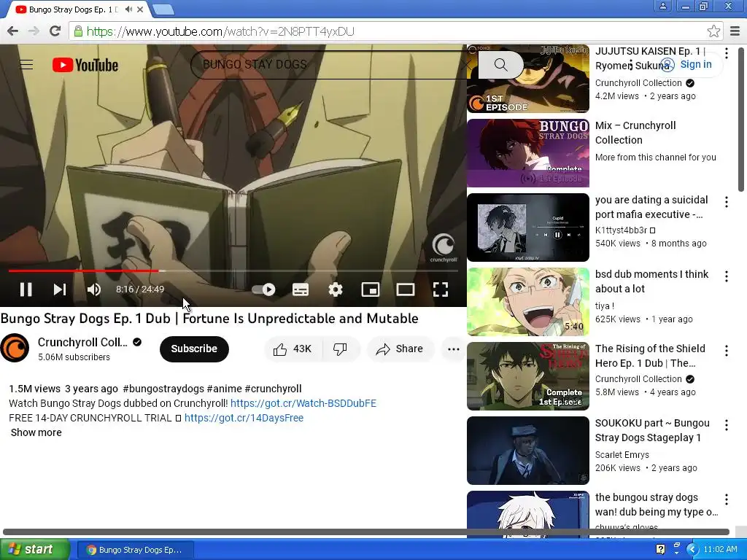This screenshot has height=560, width=747.
Task: Click Sign in button
Action: (686, 64)
